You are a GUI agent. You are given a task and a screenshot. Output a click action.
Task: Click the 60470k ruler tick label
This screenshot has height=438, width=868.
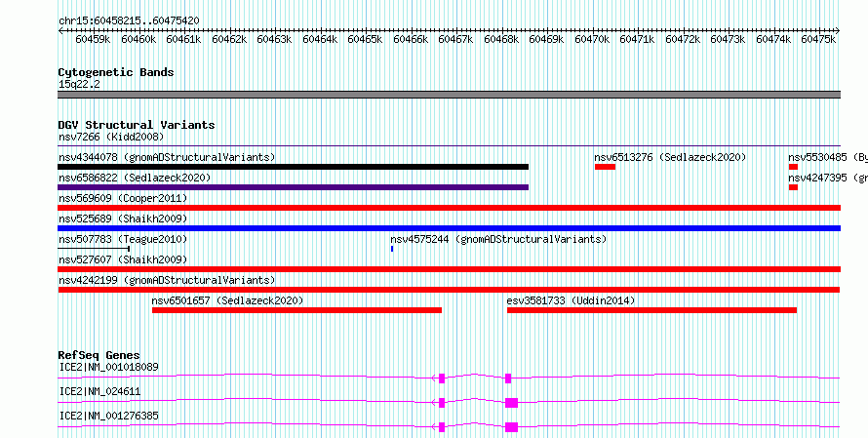tap(592, 39)
